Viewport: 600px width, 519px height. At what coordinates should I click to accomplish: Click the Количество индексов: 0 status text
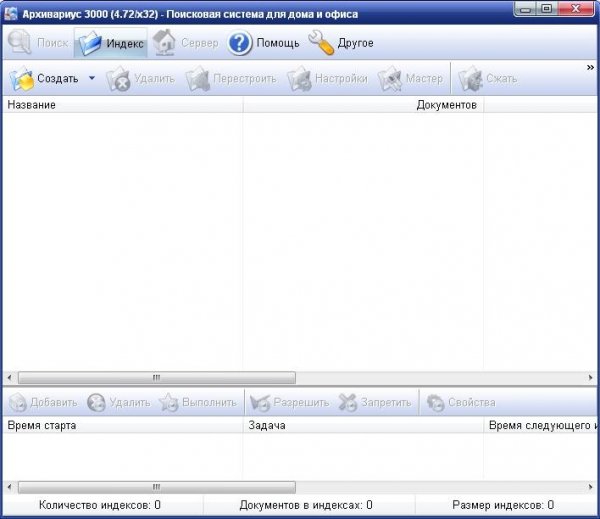coord(100,505)
